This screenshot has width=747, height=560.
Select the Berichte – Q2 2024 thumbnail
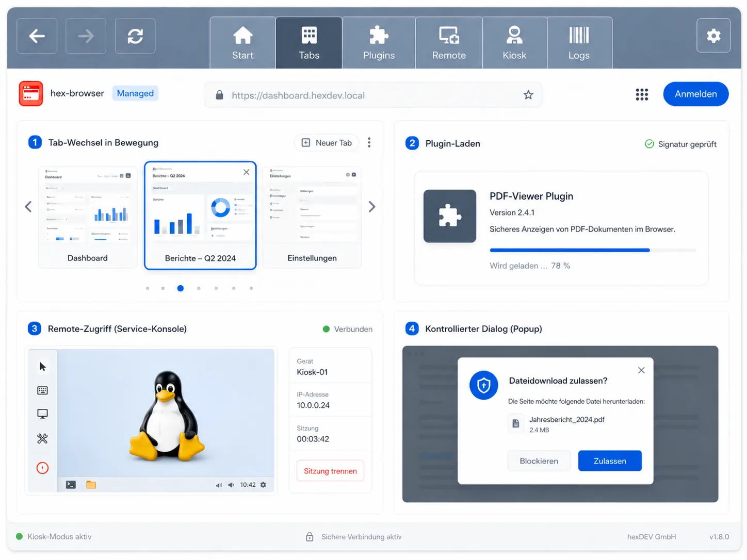[x=200, y=216]
